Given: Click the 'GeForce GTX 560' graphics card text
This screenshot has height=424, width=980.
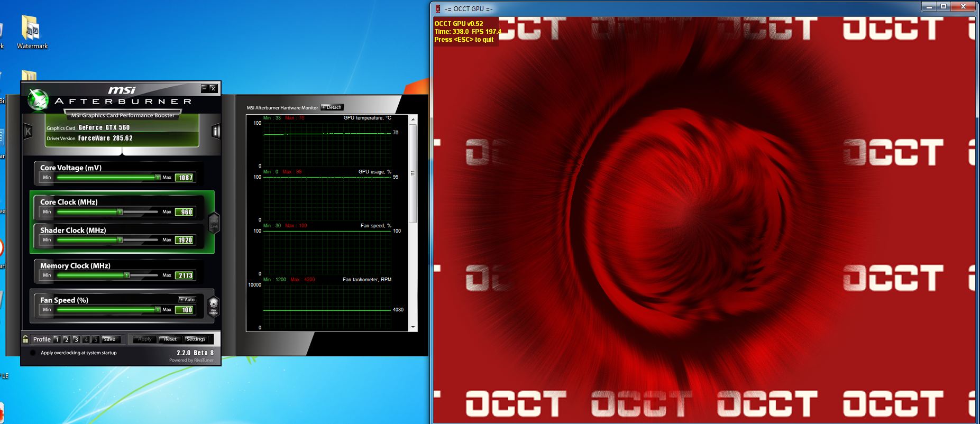Looking at the screenshot, I should click(104, 127).
